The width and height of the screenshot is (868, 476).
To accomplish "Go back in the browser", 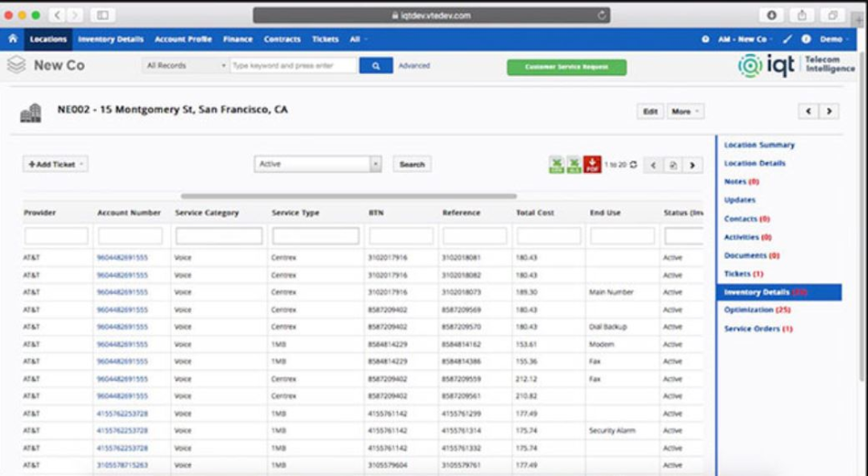I will (58, 15).
